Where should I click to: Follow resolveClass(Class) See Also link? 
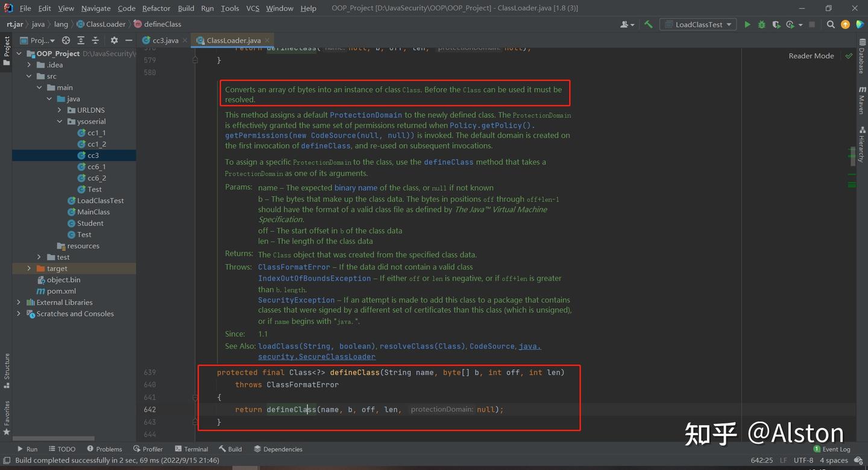[x=423, y=346]
